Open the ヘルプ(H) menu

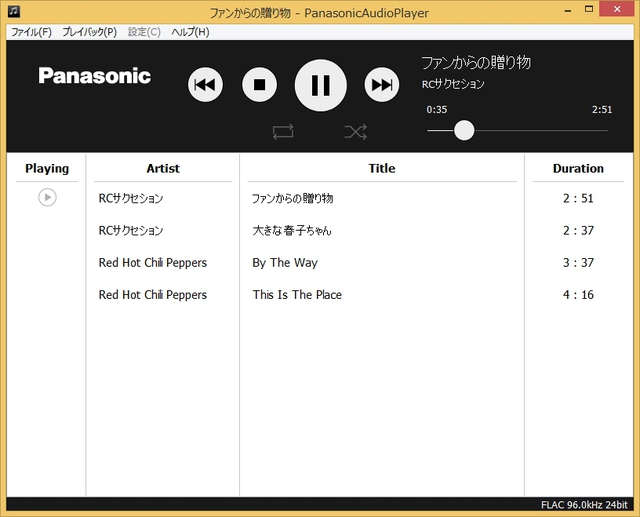[190, 32]
